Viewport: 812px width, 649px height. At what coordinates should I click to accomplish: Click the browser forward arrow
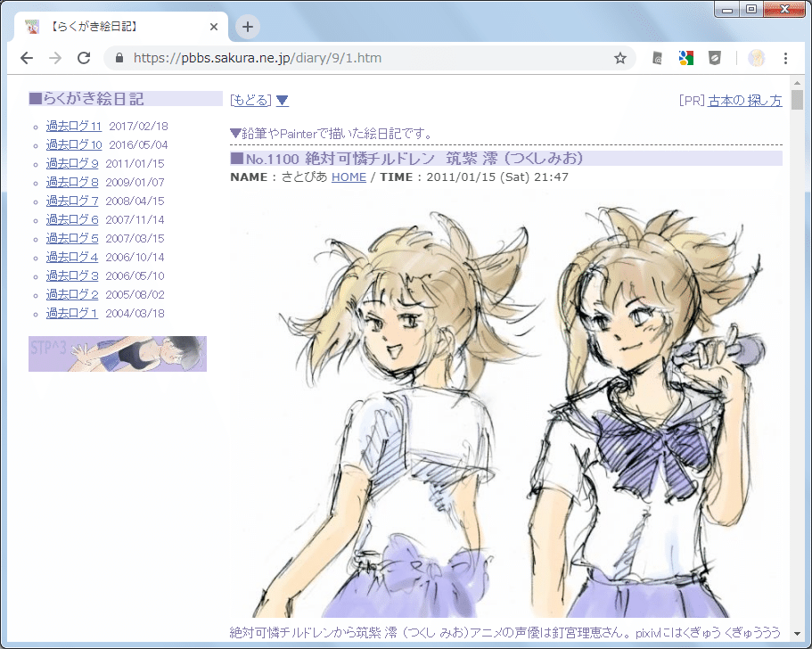click(55, 58)
